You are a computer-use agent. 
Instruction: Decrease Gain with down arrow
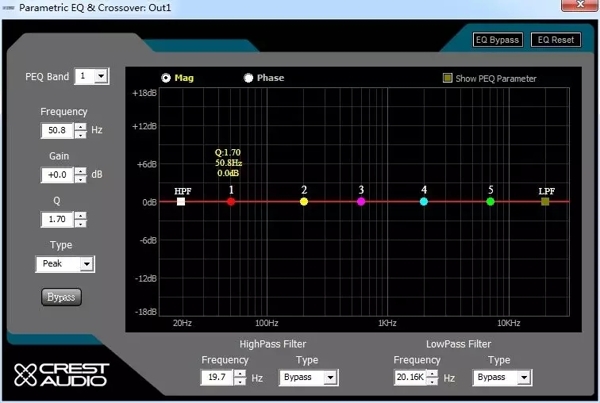[80, 179]
